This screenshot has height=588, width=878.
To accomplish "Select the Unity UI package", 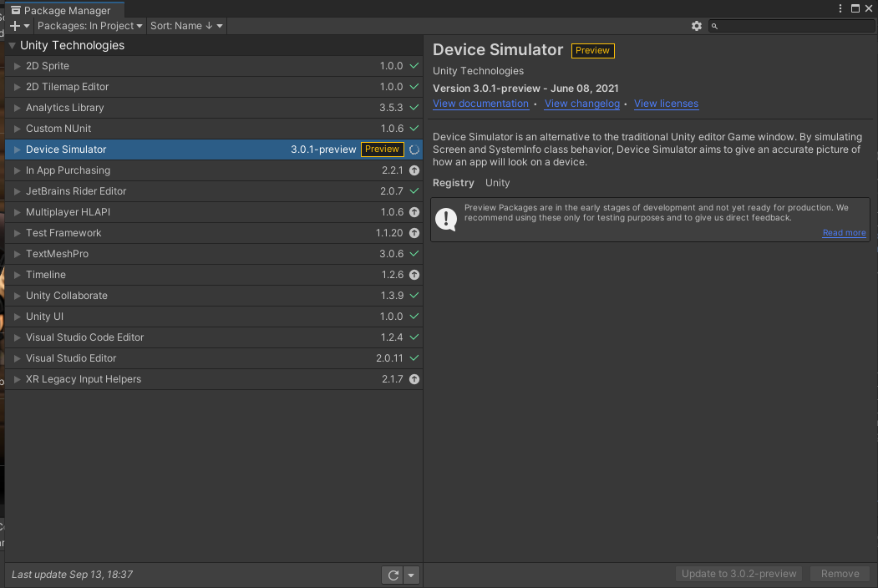I will (x=214, y=317).
